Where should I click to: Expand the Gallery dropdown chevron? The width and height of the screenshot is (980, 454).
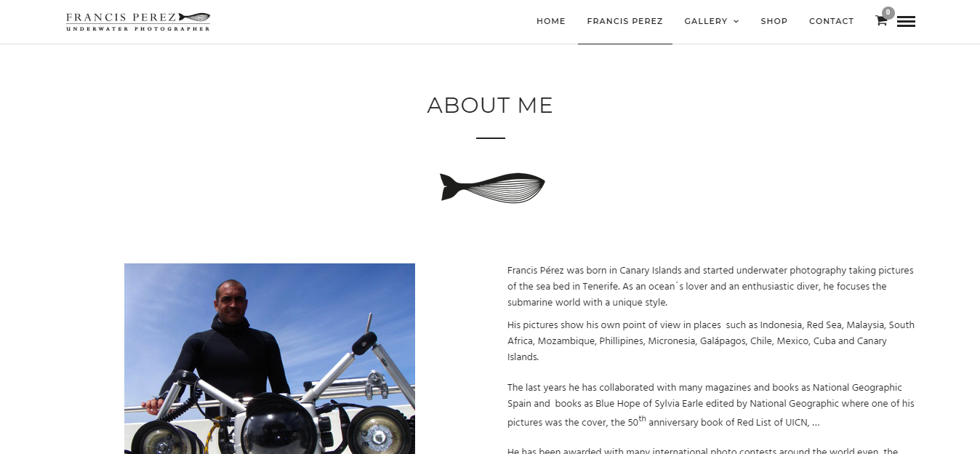(736, 22)
